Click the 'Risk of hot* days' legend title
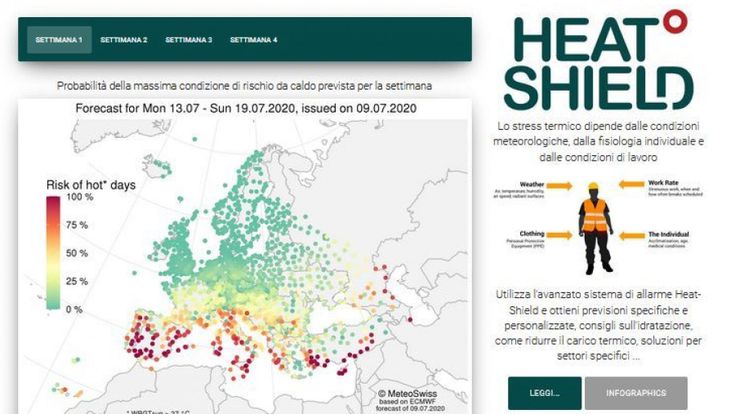Image resolution: width=735 pixels, height=414 pixels. [x=91, y=185]
